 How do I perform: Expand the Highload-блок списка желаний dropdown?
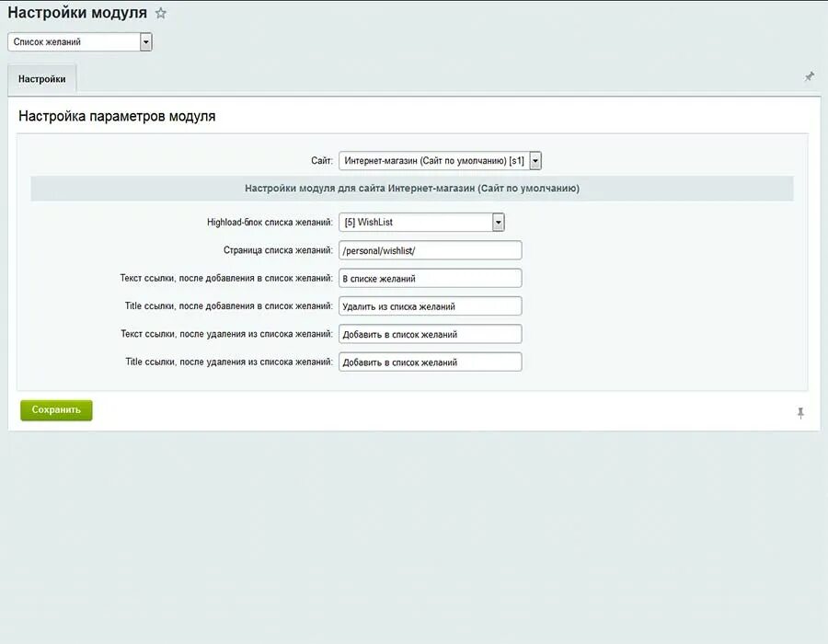422,223
